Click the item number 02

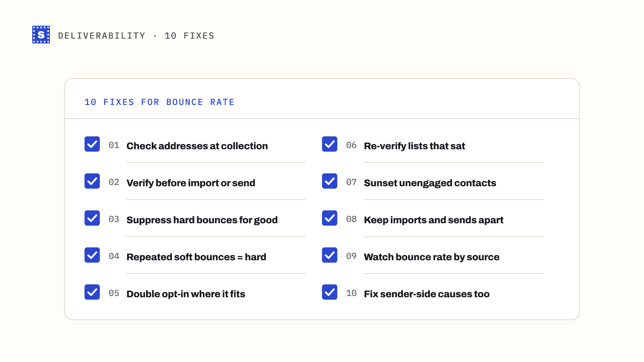114,182
